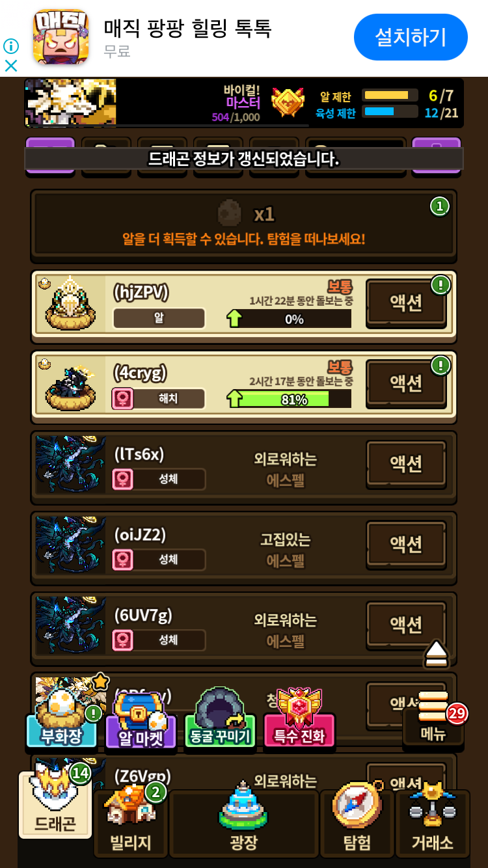This screenshot has height=868, width=488.
Task: Click the female gender icon of lTs6x
Action: (x=123, y=480)
